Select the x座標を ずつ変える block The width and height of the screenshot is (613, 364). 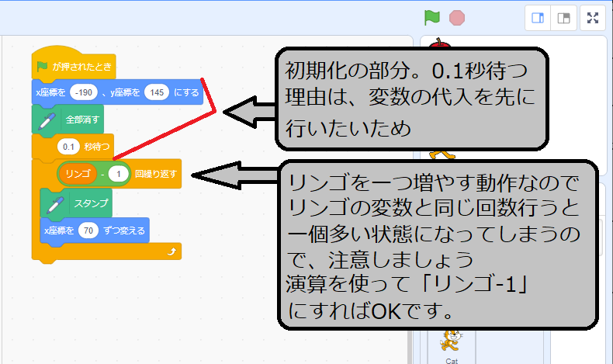tap(95, 231)
